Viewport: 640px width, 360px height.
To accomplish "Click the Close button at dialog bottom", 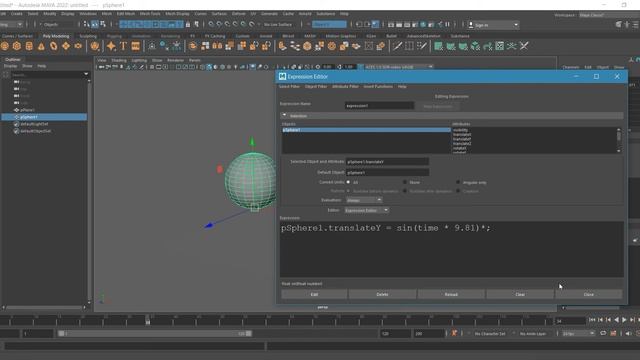I will 589,294.
